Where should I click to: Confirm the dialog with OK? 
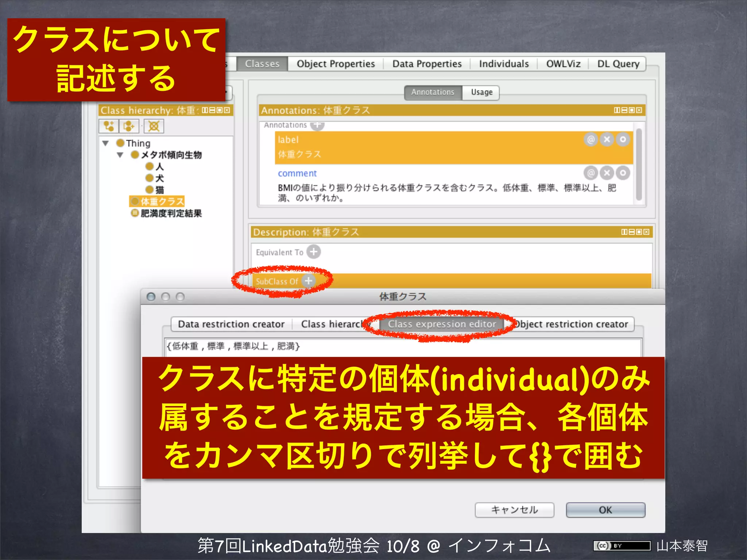pyautogui.click(x=605, y=510)
